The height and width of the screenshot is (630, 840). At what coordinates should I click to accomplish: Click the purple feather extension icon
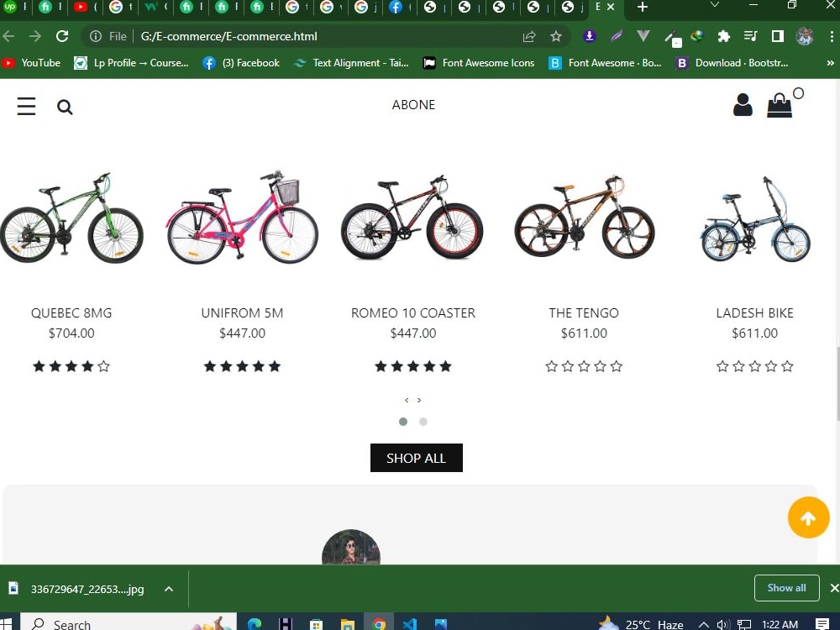(x=617, y=36)
